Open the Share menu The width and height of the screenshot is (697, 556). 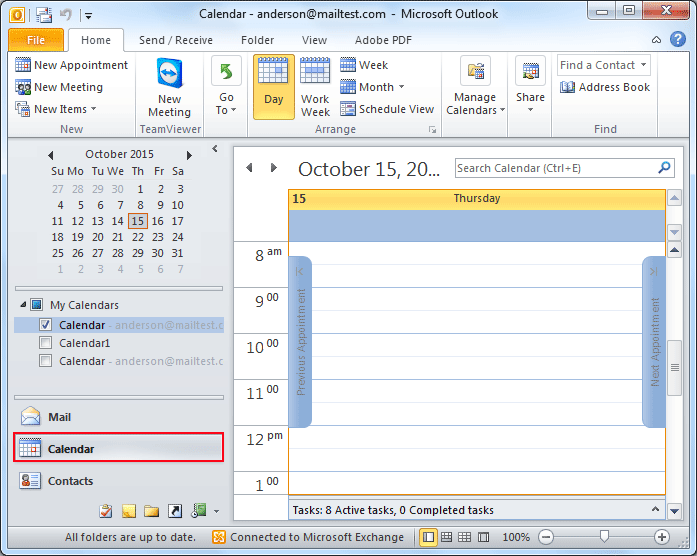tap(530, 85)
